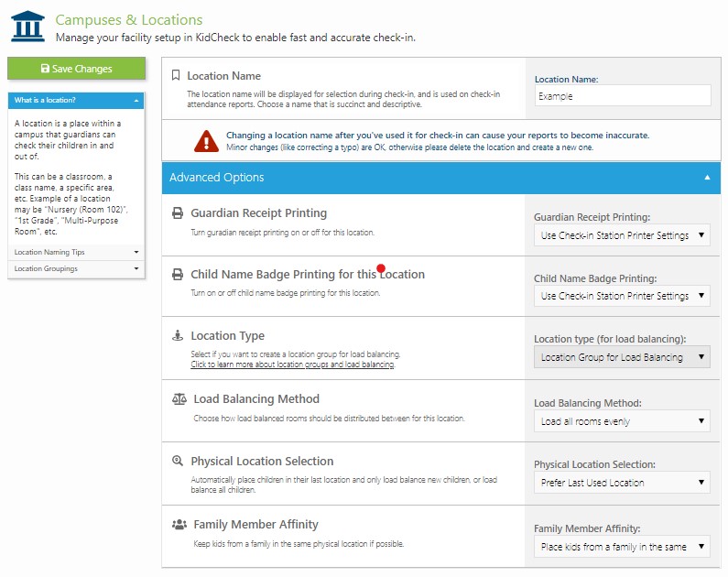Click the Child Name Badge printer icon

(x=178, y=275)
